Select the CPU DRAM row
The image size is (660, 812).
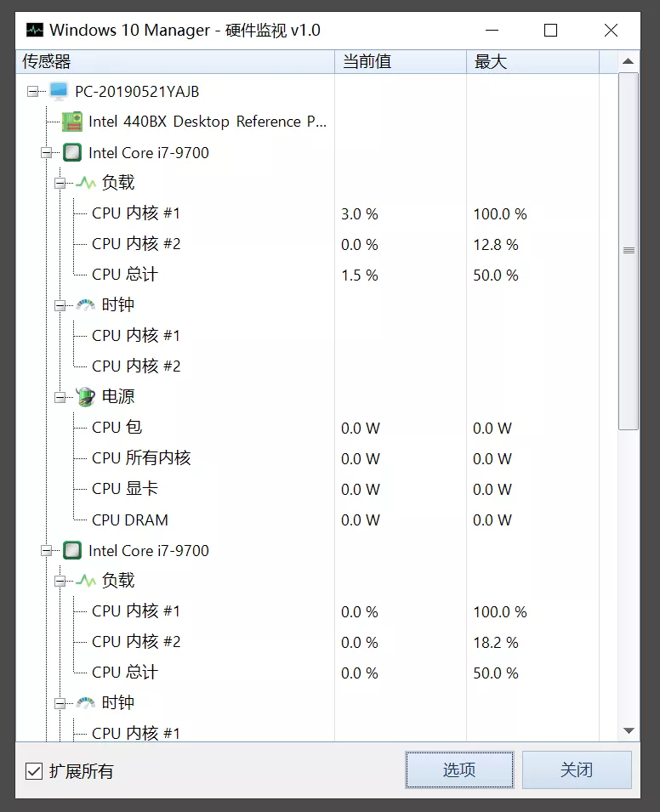tap(130, 520)
